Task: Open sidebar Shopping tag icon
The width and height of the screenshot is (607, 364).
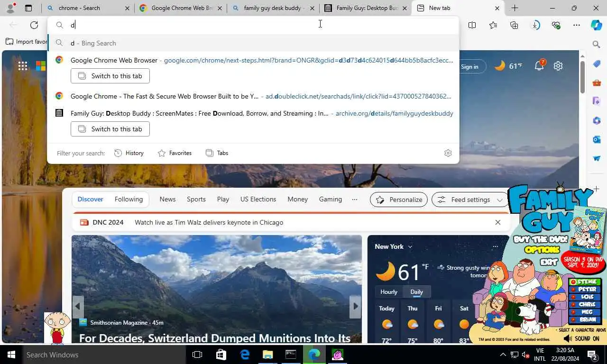Action: (597, 64)
